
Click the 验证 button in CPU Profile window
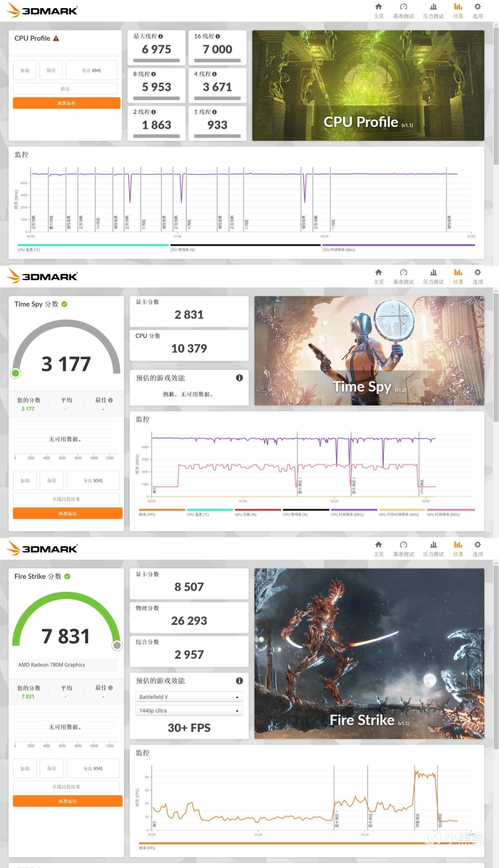(65, 89)
